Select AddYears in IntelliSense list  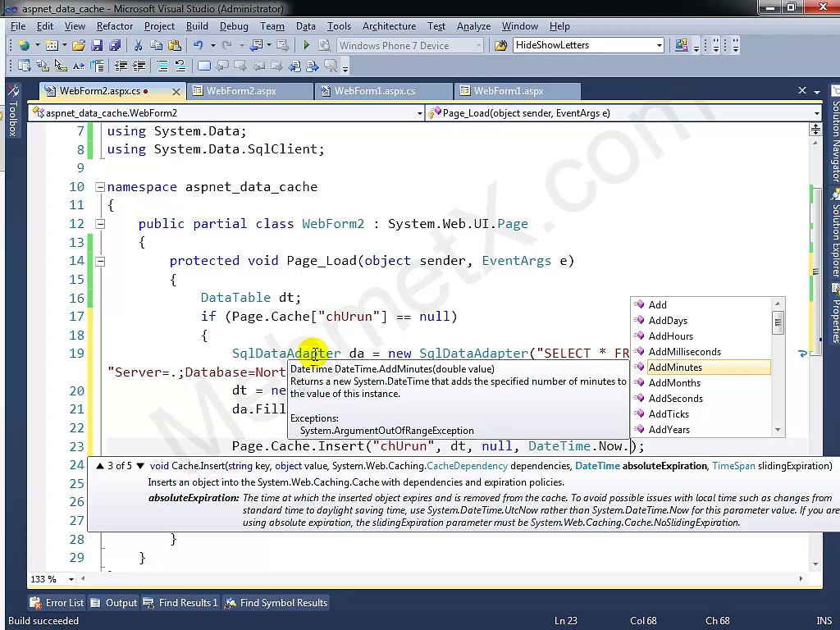pos(702,430)
